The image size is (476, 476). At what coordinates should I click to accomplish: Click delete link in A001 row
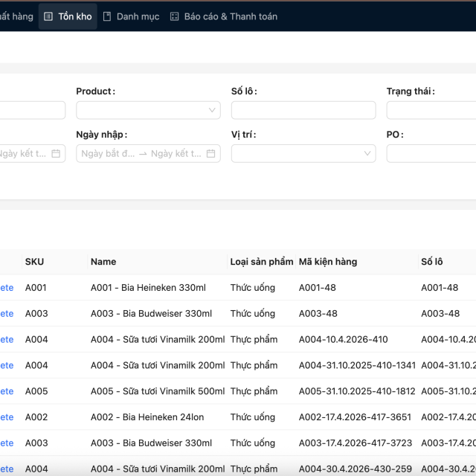(x=7, y=288)
